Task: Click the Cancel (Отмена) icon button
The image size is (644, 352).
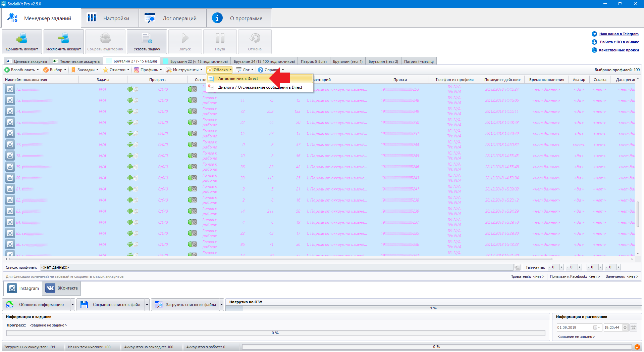Action: coord(255,42)
